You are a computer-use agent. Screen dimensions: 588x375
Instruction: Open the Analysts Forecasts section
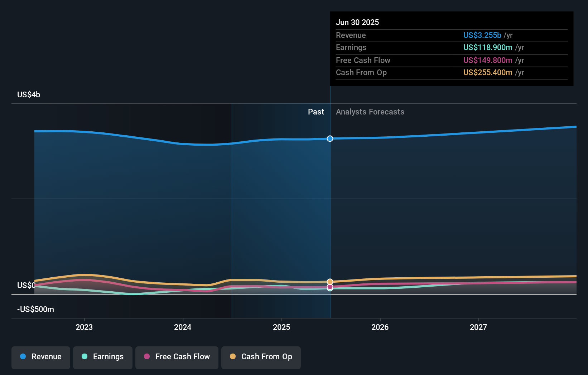(370, 112)
